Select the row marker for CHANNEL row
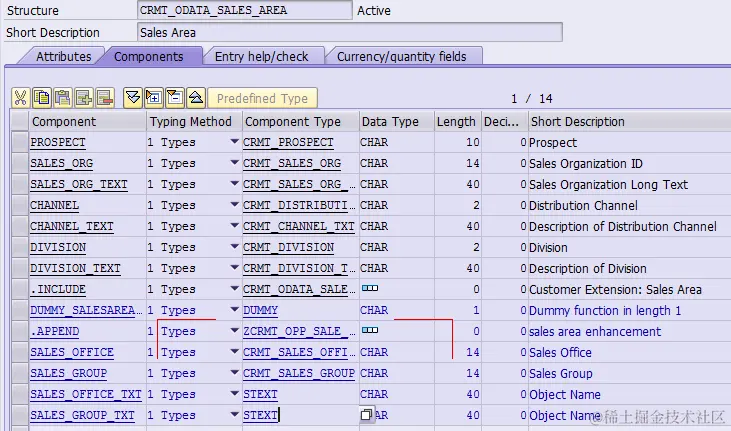 (20, 205)
